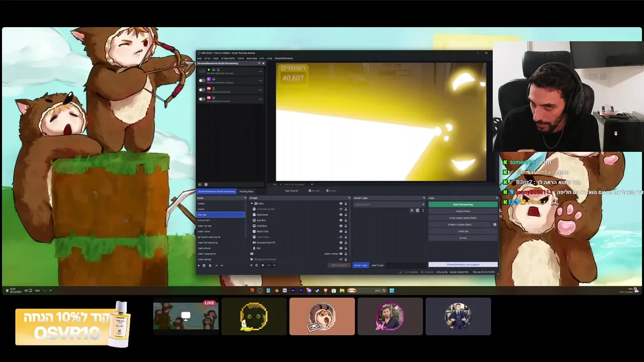This screenshot has height=362, width=644.
Task: Move selected source down
Action: click(274, 265)
